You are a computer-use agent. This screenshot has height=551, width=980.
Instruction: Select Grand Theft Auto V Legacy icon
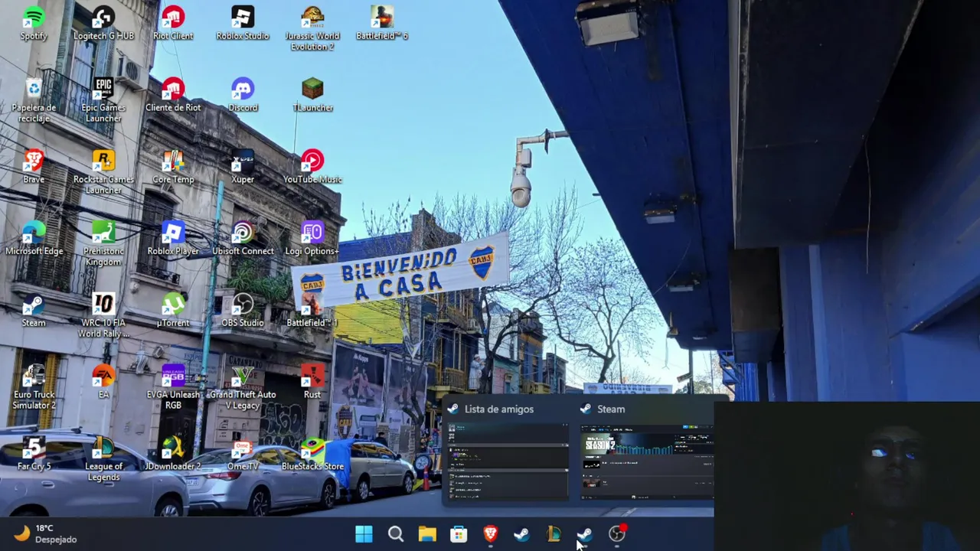(243, 388)
